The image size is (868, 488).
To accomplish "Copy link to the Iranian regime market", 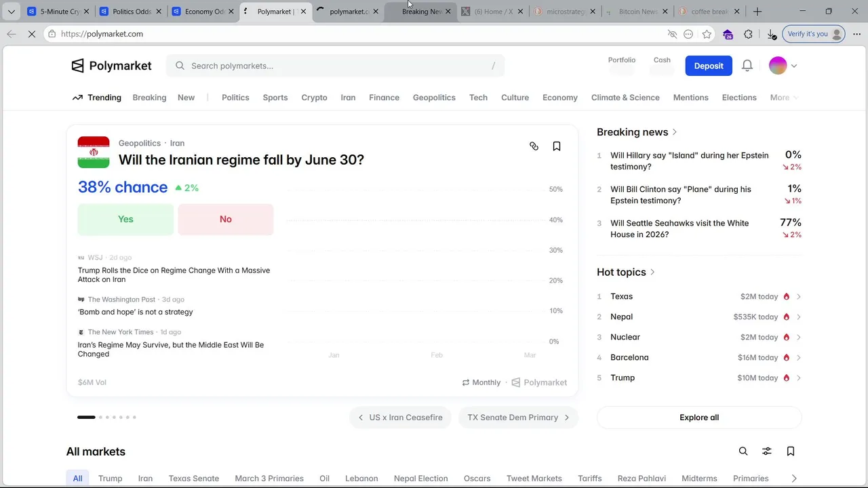I will (534, 146).
